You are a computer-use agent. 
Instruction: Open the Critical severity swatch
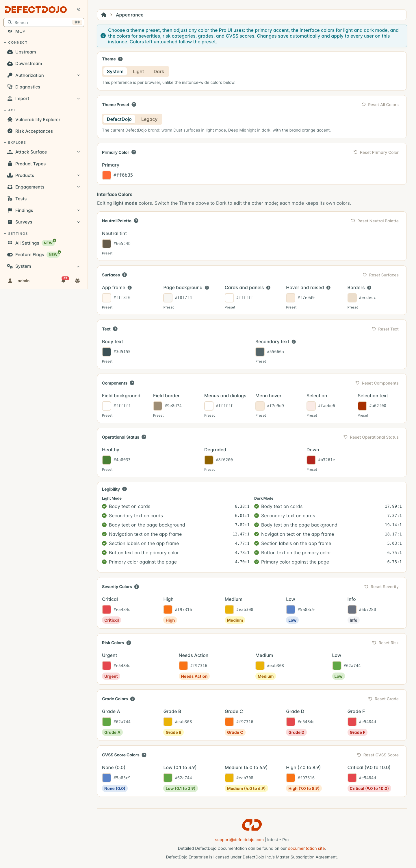(106, 610)
